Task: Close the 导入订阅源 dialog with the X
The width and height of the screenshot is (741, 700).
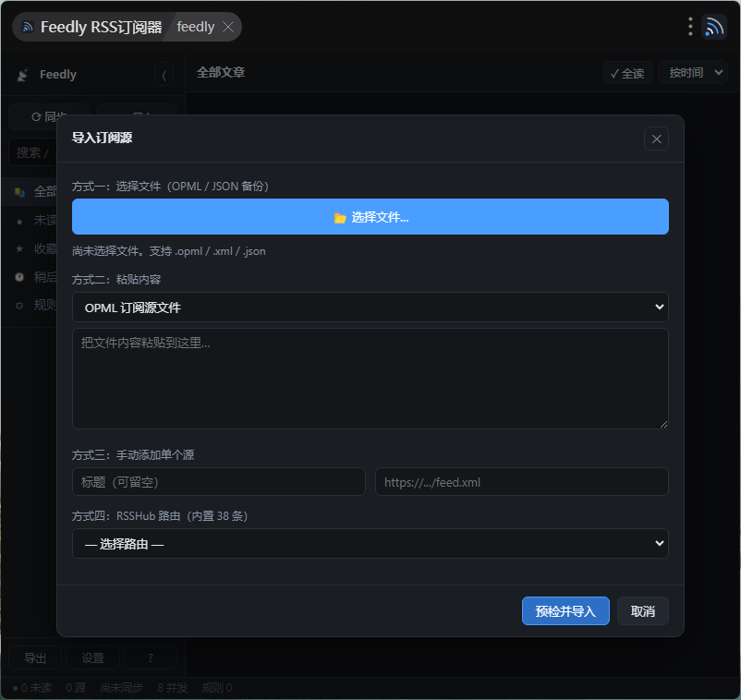Action: [x=656, y=139]
